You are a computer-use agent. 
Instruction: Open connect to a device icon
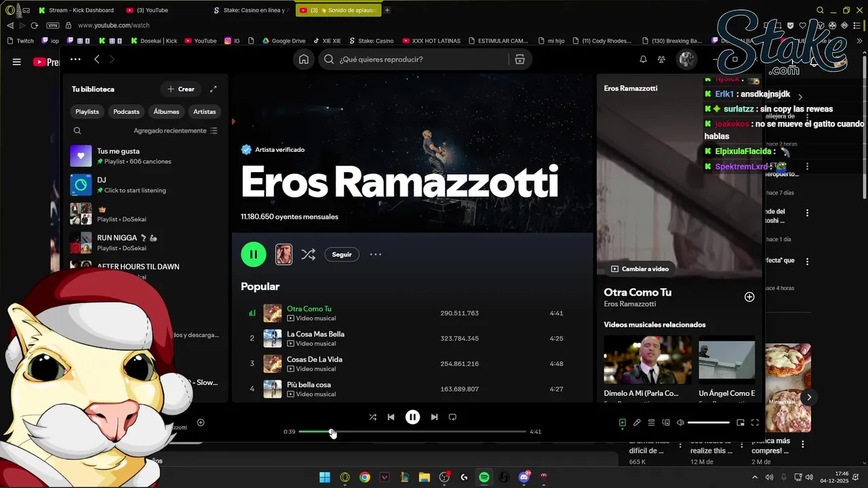point(666,423)
